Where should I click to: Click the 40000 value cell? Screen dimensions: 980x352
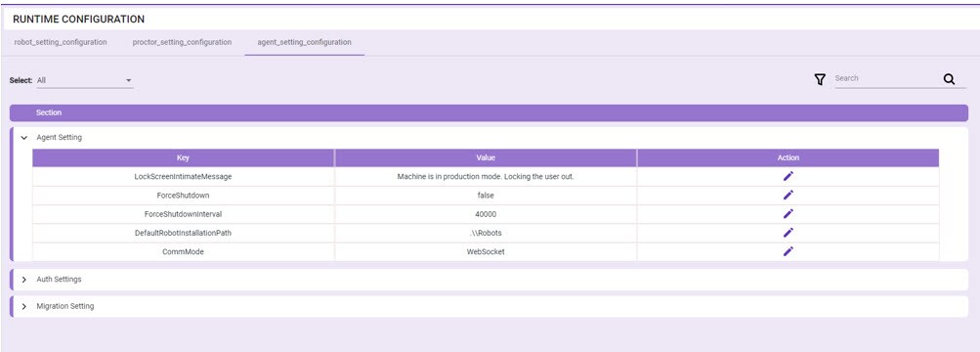(486, 214)
